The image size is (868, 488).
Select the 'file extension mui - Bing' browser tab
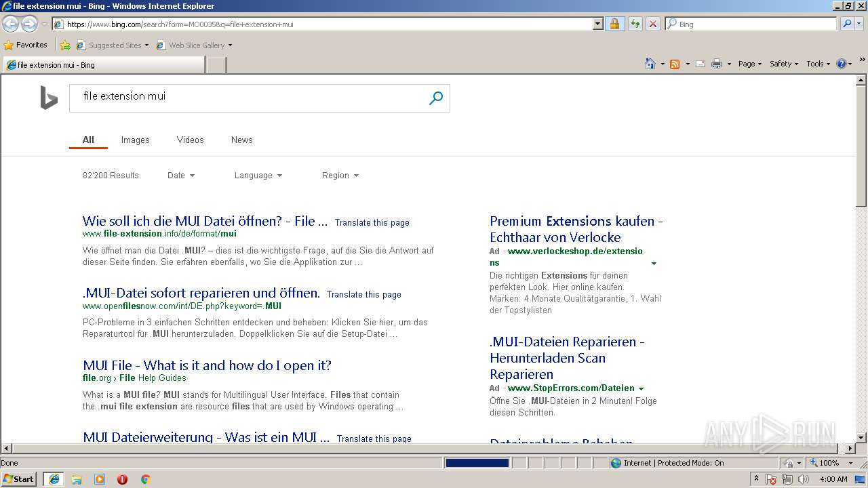104,65
